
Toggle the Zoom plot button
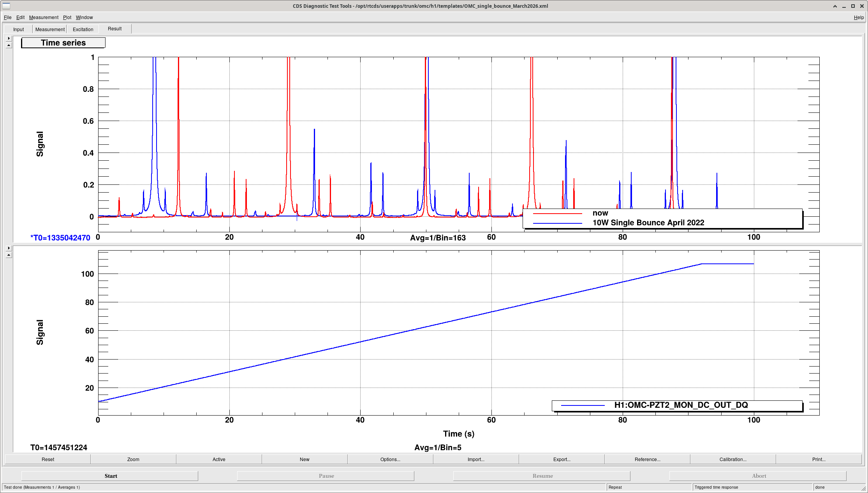[x=133, y=460]
